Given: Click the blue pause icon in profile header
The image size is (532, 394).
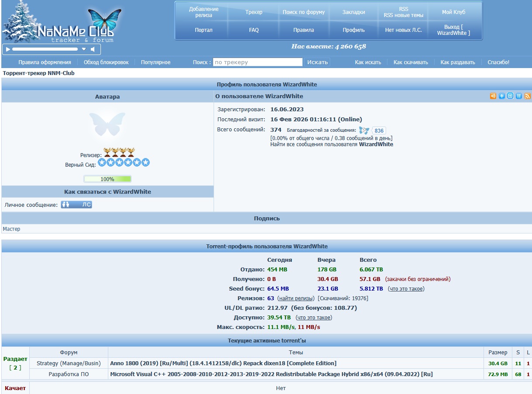Looking at the screenshot, I should 519,96.
